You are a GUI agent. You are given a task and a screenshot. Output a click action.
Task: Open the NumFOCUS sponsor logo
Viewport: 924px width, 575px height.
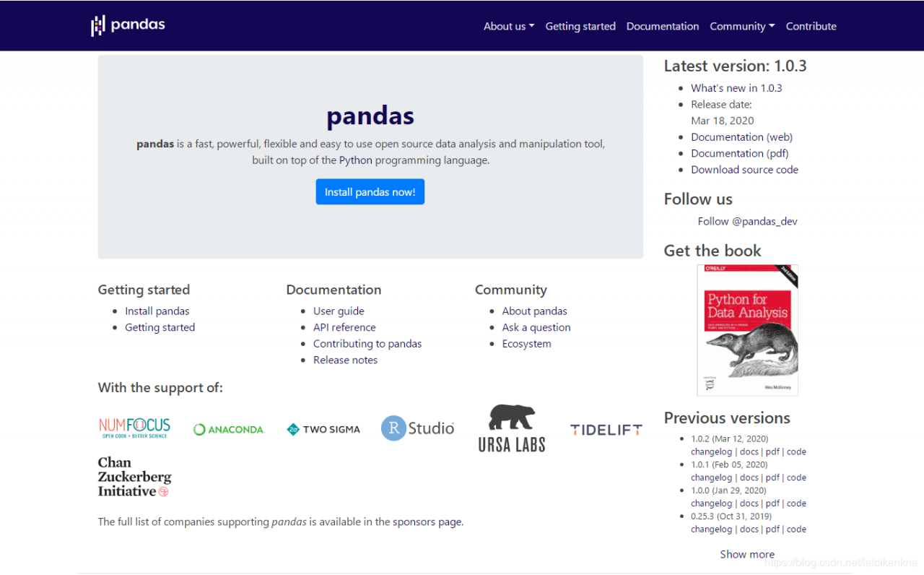(134, 428)
